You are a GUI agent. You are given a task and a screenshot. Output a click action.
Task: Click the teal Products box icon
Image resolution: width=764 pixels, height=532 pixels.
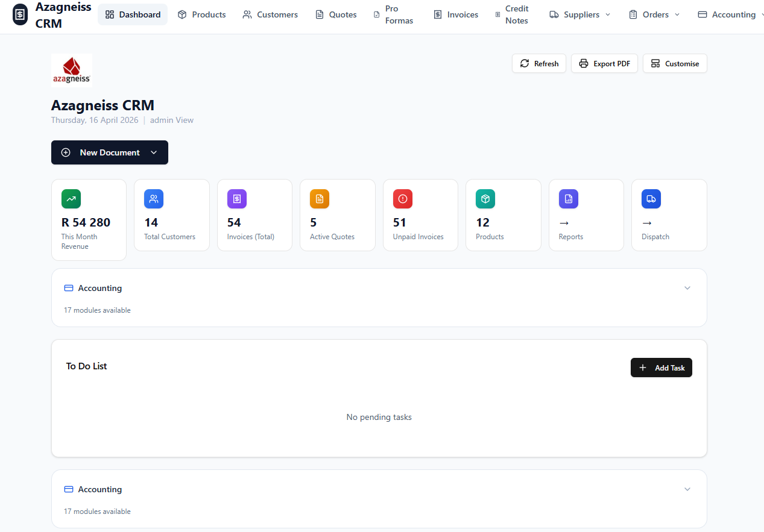[485, 199]
